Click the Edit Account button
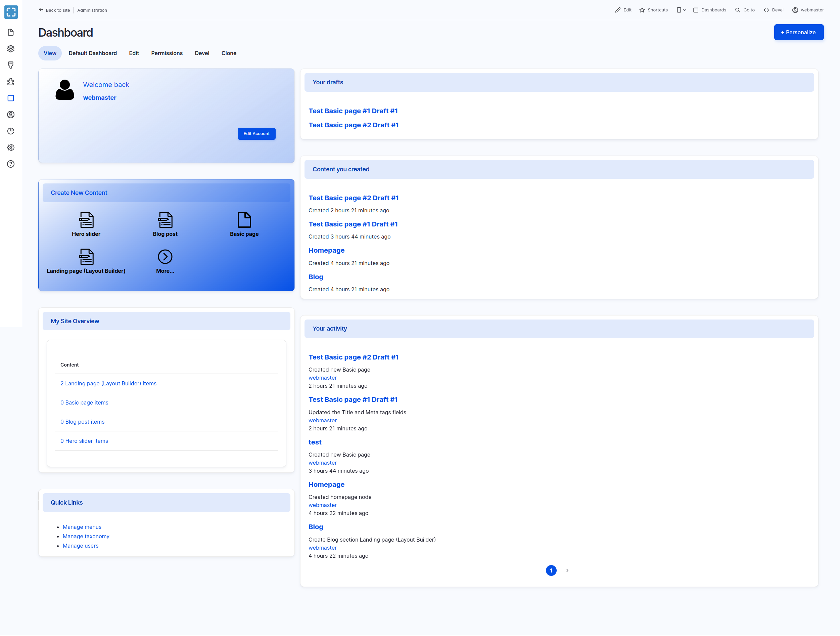 (x=256, y=134)
